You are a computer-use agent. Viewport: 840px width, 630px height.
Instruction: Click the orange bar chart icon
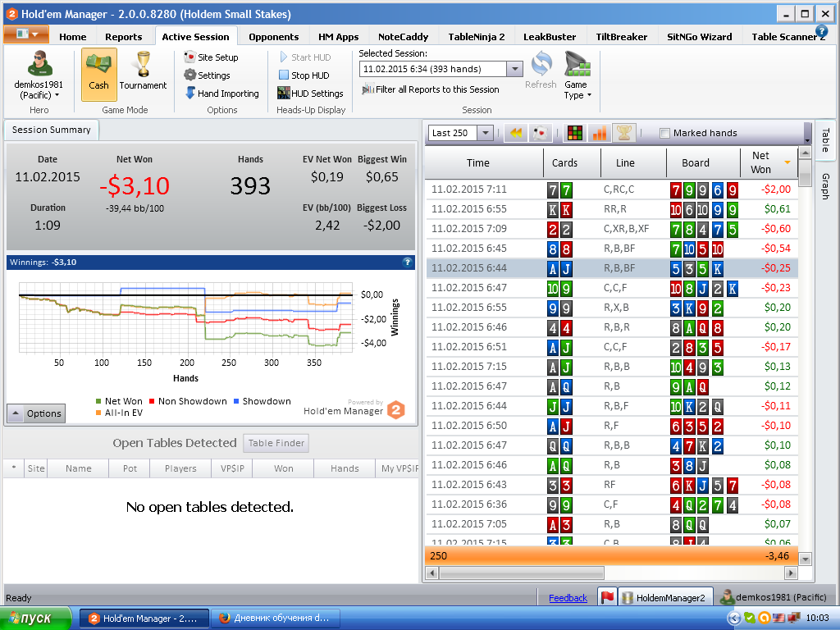[600, 133]
